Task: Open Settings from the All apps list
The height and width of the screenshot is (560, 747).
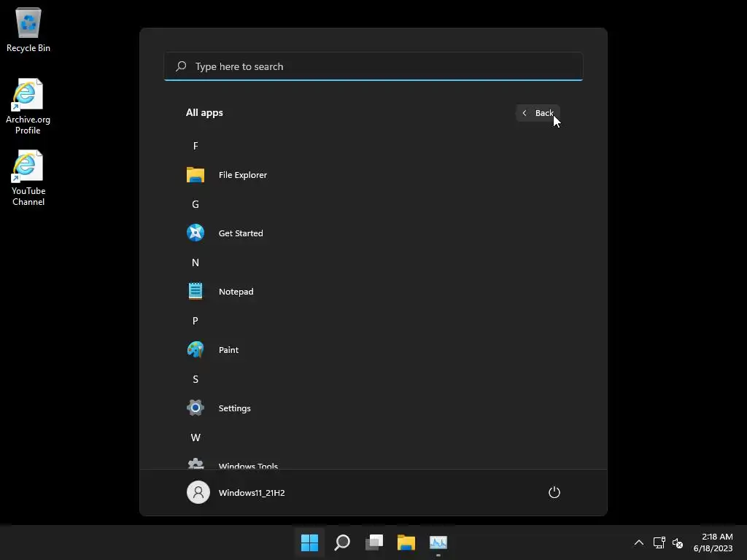Action: click(x=373, y=408)
